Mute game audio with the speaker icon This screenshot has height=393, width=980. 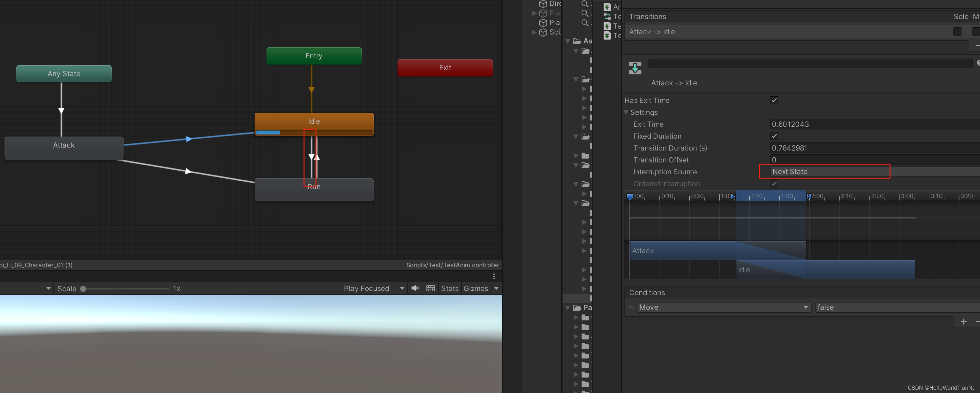415,289
